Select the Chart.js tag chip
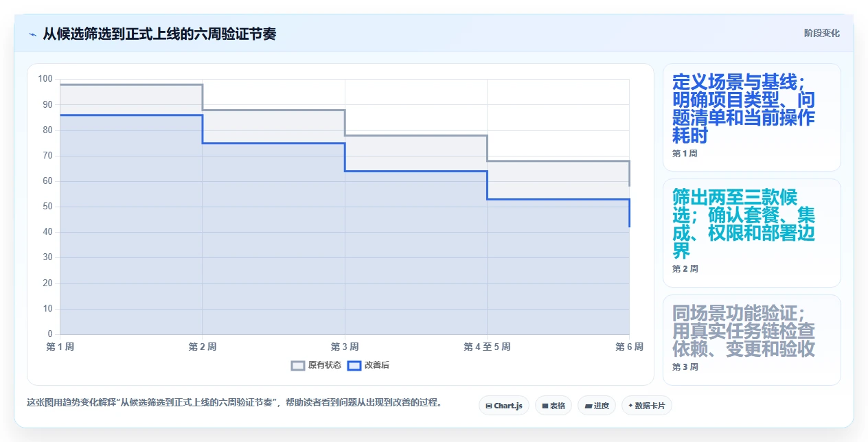This screenshot has width=868, height=442. [504, 406]
